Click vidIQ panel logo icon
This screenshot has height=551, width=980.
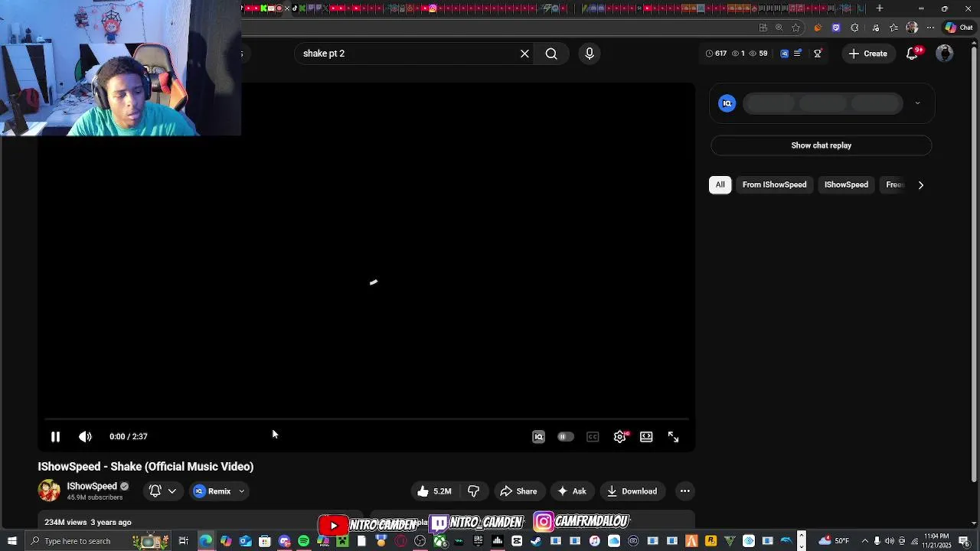pyautogui.click(x=727, y=103)
